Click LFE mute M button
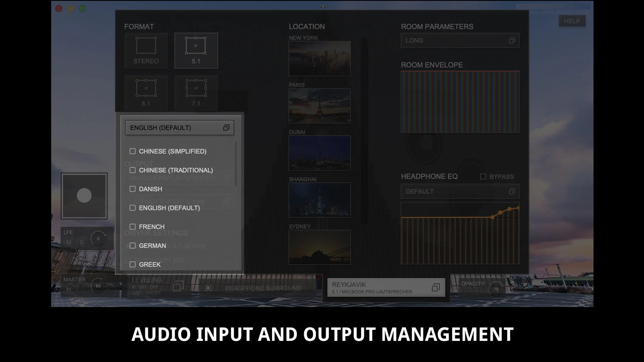This screenshot has height=362, width=644. coord(69,242)
